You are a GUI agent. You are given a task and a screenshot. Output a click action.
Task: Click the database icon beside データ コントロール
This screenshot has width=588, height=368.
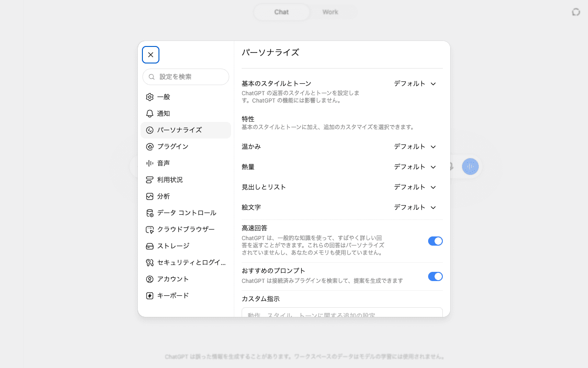click(x=150, y=213)
